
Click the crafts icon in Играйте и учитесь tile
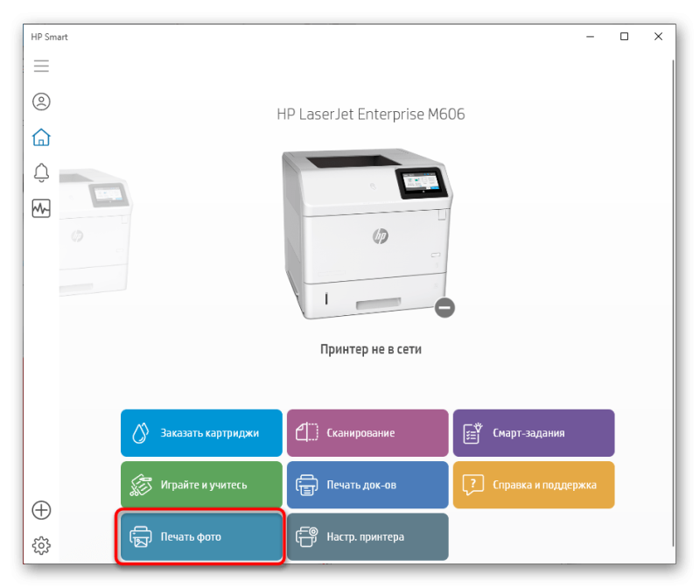tap(141, 485)
